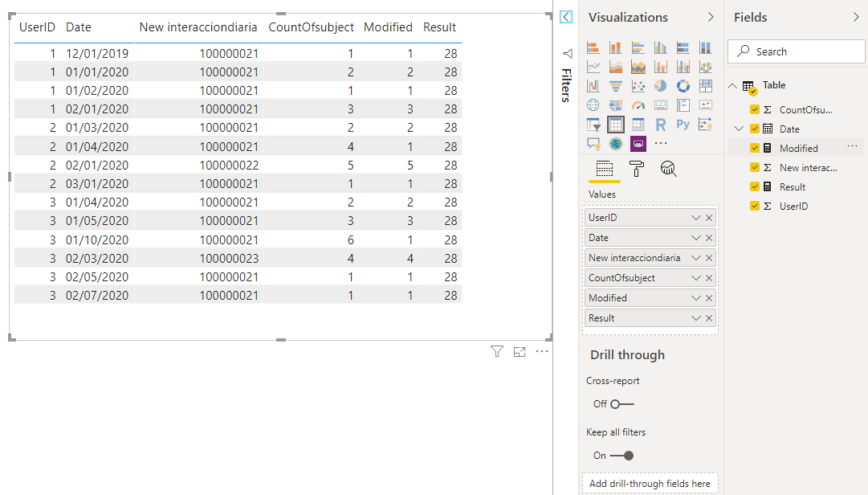Select the donut chart visual

click(x=683, y=86)
